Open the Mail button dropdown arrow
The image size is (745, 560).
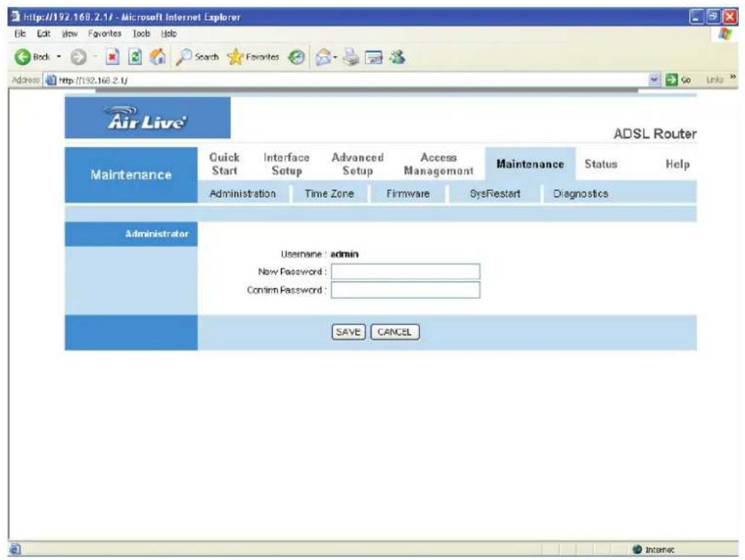point(335,57)
